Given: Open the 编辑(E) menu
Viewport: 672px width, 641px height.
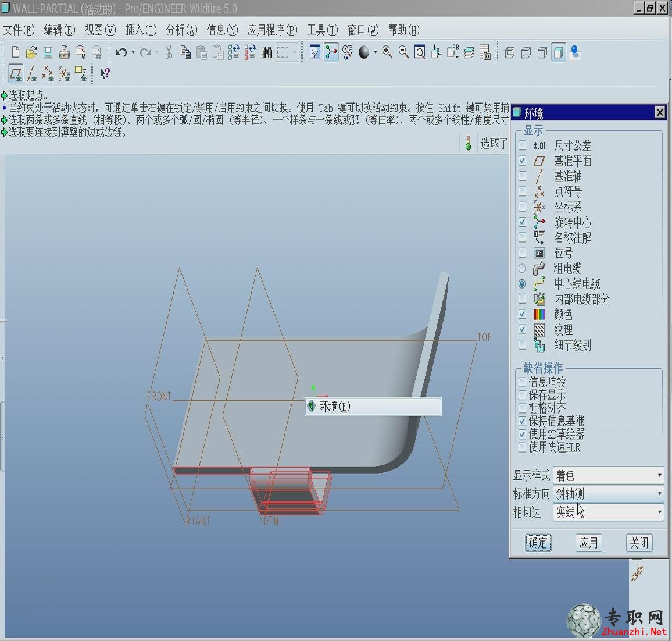Looking at the screenshot, I should 59,30.
